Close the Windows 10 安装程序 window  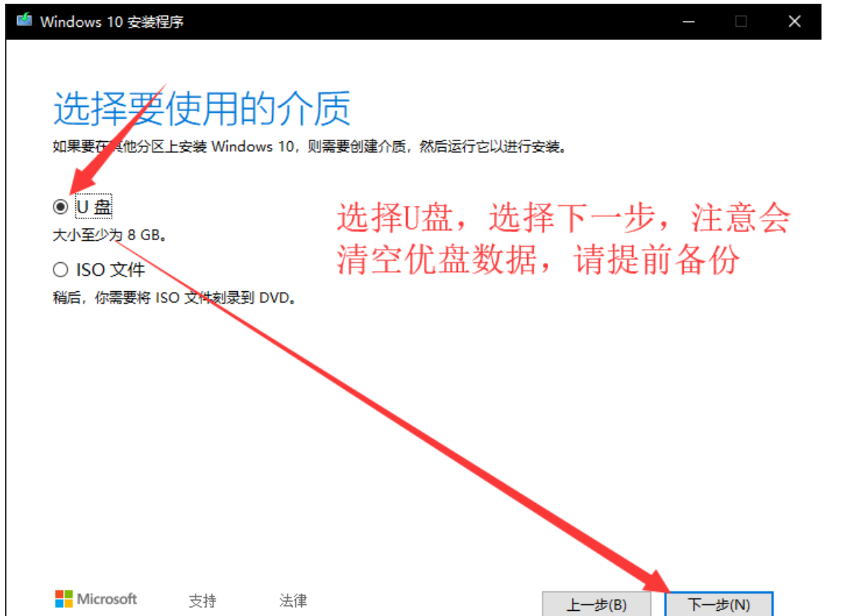(x=794, y=22)
